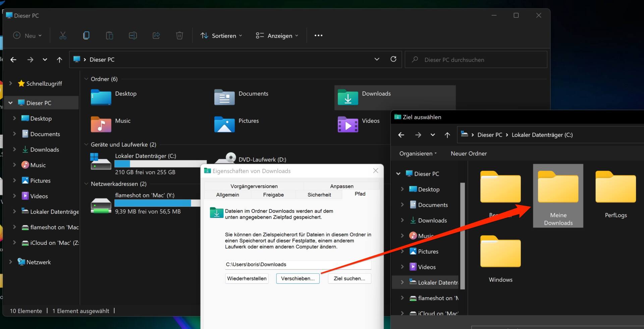Open the Vorgängerversionen tab
This screenshot has width=644, height=329.
pyautogui.click(x=253, y=186)
